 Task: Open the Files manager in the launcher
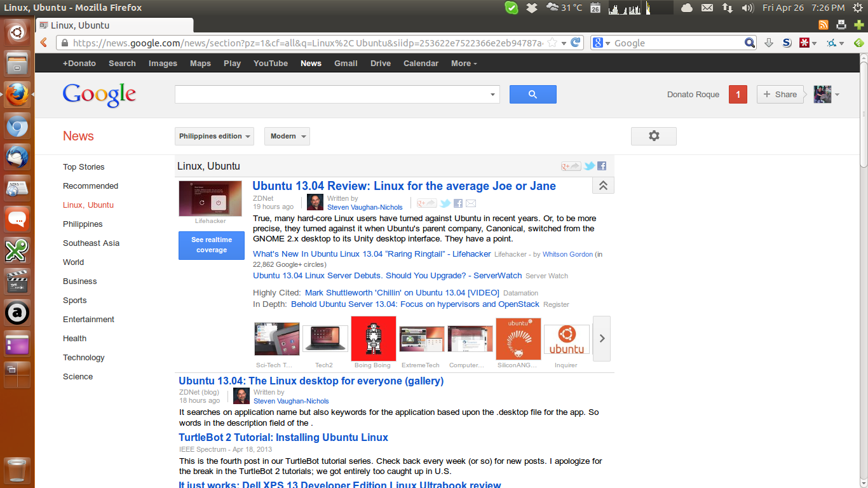(17, 63)
